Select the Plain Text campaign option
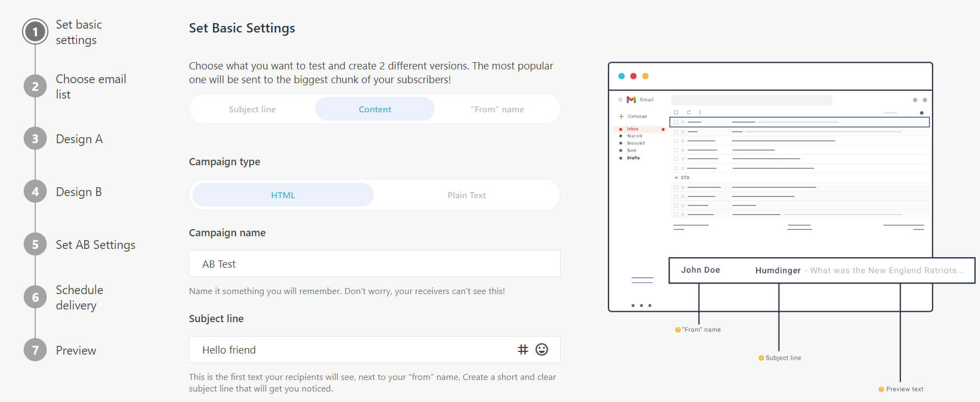980x402 pixels. coord(467,194)
